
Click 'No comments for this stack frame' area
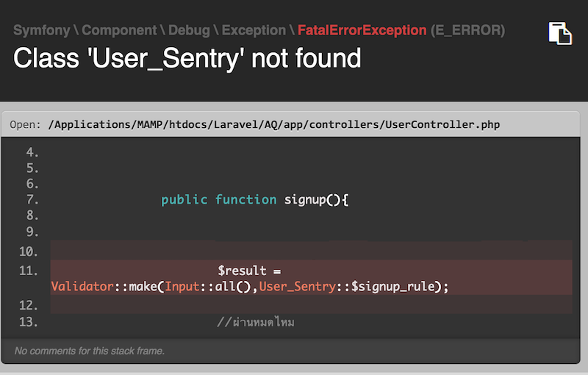[89, 351]
